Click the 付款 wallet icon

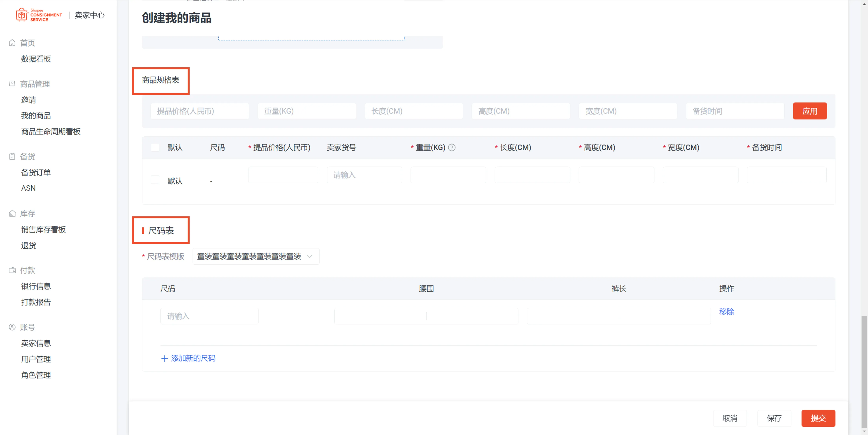point(12,270)
